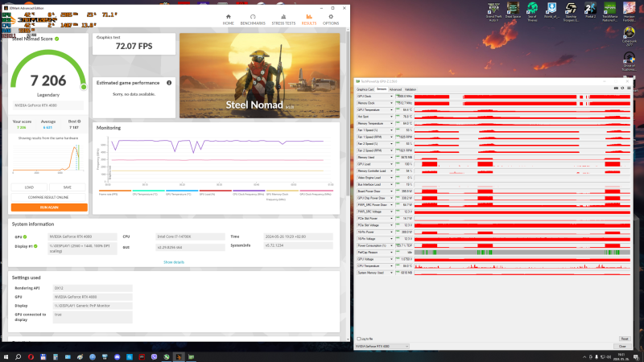Image resolution: width=644 pixels, height=362 pixels.
Task: Click the GPU-Z screenshot camera icon
Action: click(x=616, y=88)
